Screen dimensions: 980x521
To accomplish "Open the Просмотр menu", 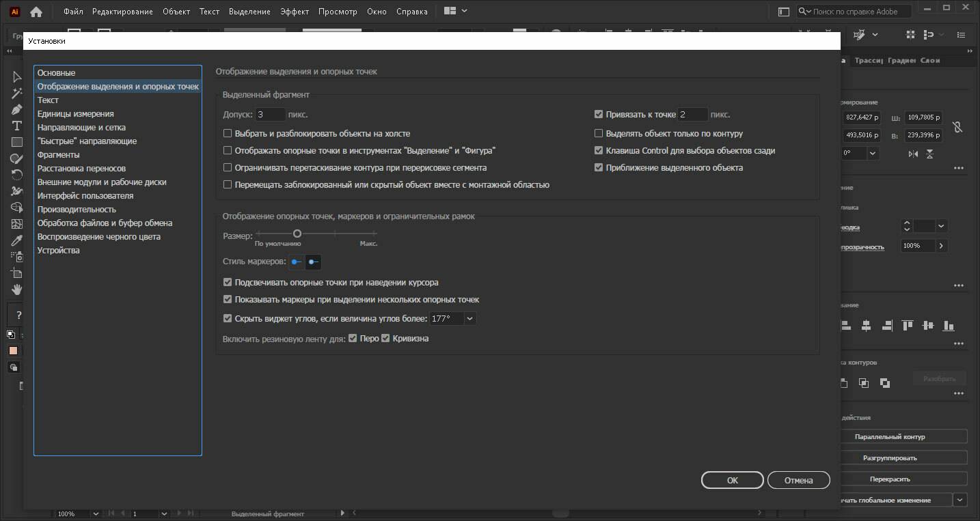I will [338, 12].
